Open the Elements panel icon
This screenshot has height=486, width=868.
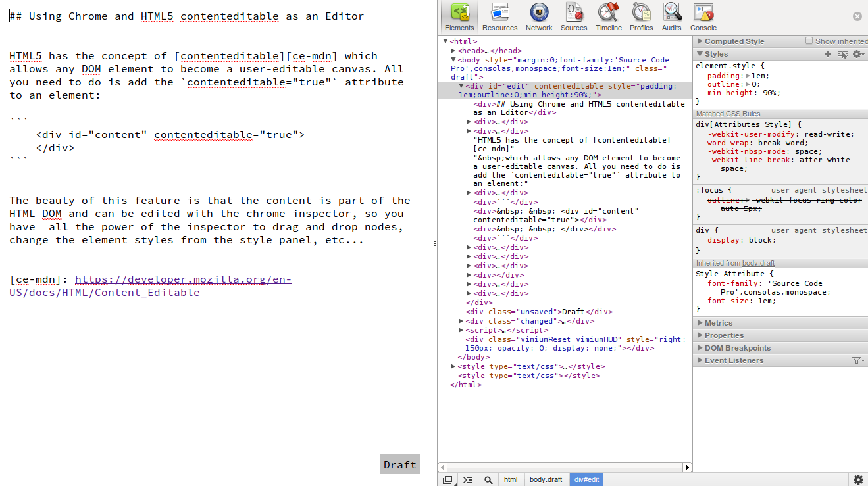click(x=459, y=17)
